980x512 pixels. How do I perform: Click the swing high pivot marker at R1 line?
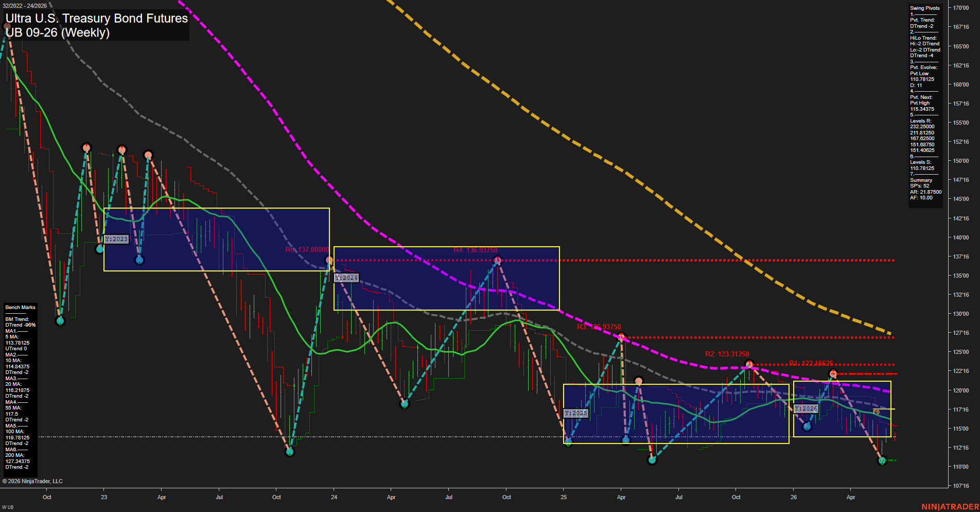tap(833, 373)
